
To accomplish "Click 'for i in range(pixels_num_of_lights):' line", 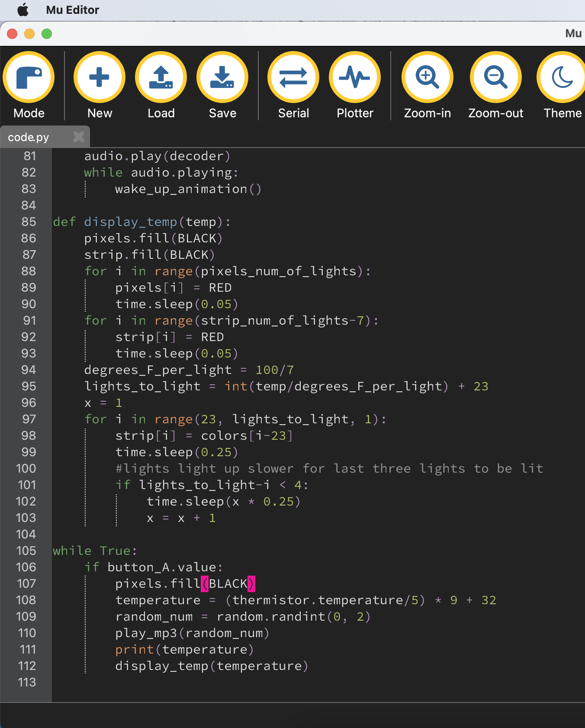I will click(228, 271).
